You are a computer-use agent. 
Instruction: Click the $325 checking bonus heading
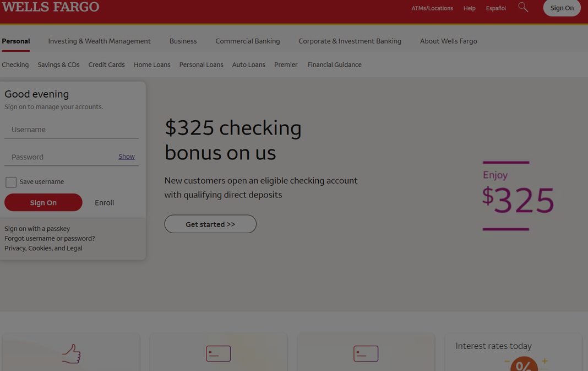click(233, 140)
